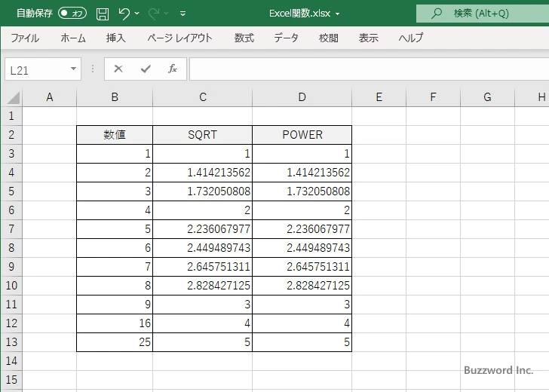Switch to the 数式 ribbon tab
The image size is (549, 392).
click(244, 38)
